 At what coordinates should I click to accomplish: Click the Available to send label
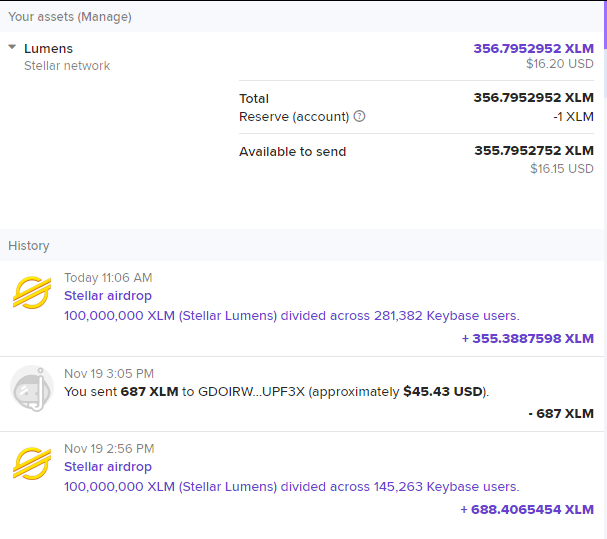292,152
